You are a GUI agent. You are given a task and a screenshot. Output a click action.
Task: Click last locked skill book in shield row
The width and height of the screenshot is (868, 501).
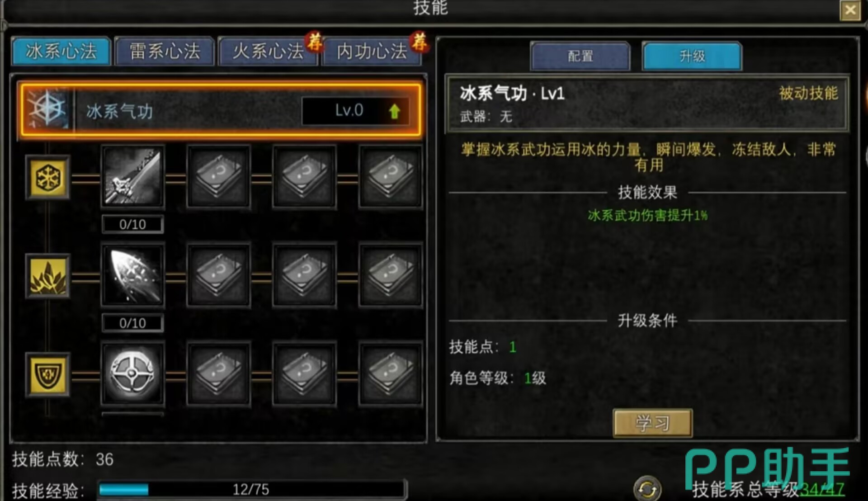point(390,373)
